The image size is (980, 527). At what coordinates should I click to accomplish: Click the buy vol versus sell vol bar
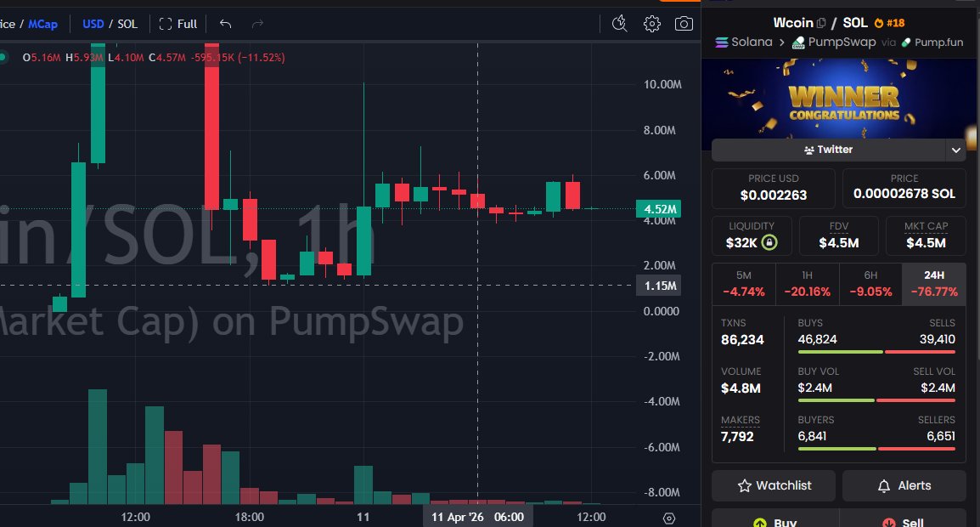pyautogui.click(x=876, y=400)
